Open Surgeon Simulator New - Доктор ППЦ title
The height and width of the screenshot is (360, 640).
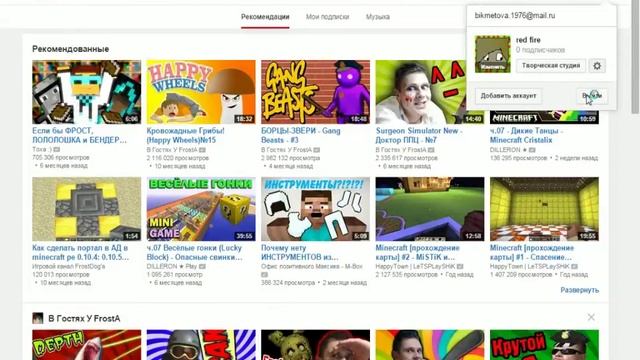tap(419, 136)
